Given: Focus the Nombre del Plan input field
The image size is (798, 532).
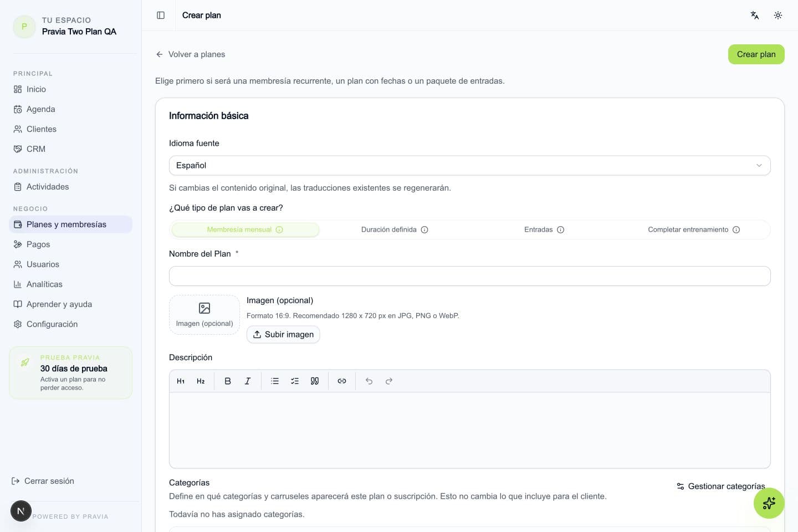Looking at the screenshot, I should [469, 276].
